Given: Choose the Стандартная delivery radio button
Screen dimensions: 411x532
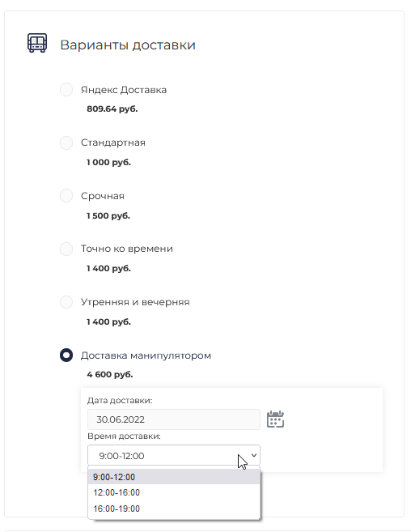Looking at the screenshot, I should pyautogui.click(x=66, y=143).
